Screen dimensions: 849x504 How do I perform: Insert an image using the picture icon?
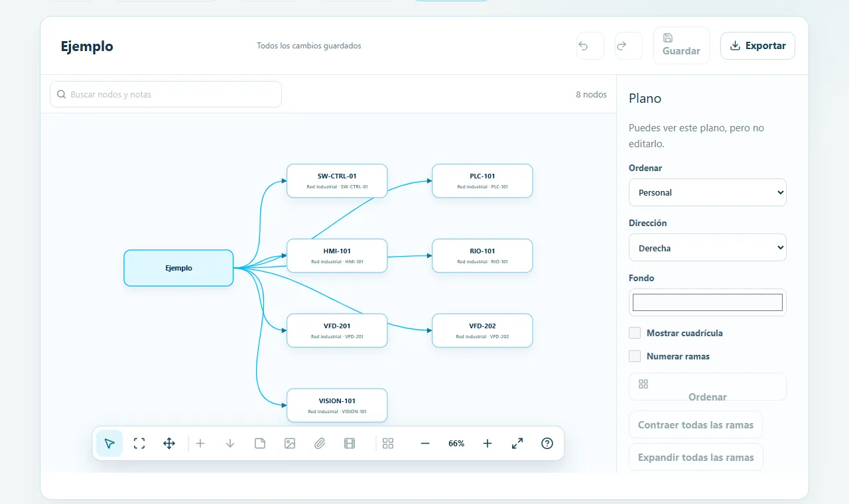coord(290,444)
